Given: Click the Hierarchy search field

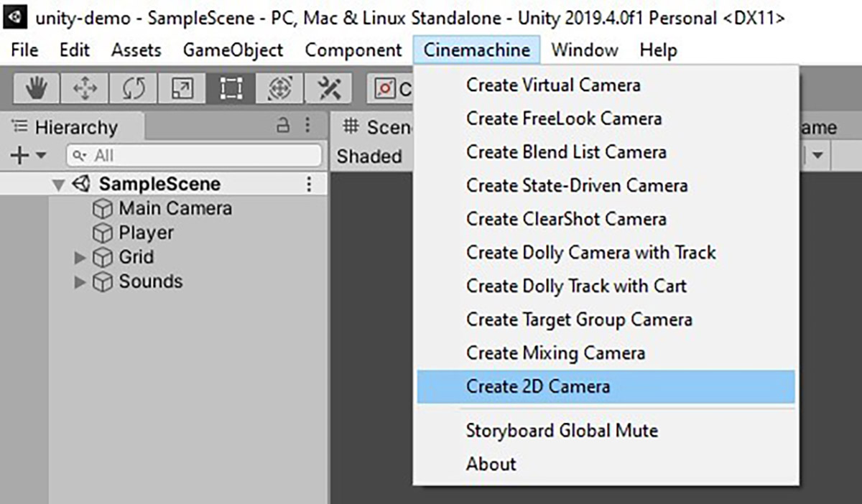Looking at the screenshot, I should click(x=194, y=155).
